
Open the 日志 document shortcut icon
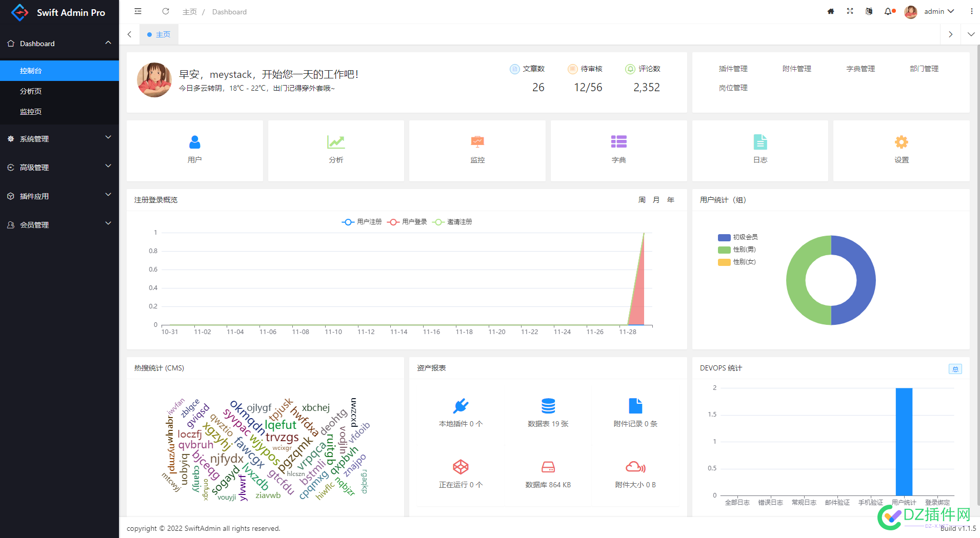[760, 142]
